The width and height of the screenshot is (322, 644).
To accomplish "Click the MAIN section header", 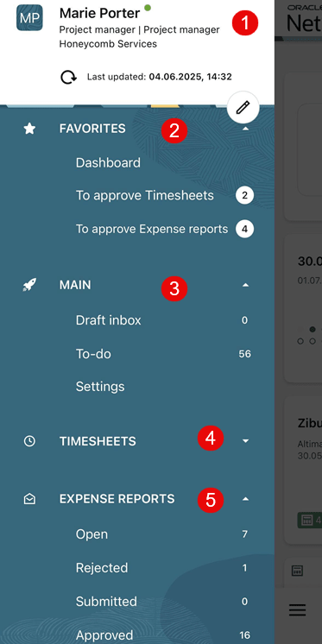I will pyautogui.click(x=75, y=285).
